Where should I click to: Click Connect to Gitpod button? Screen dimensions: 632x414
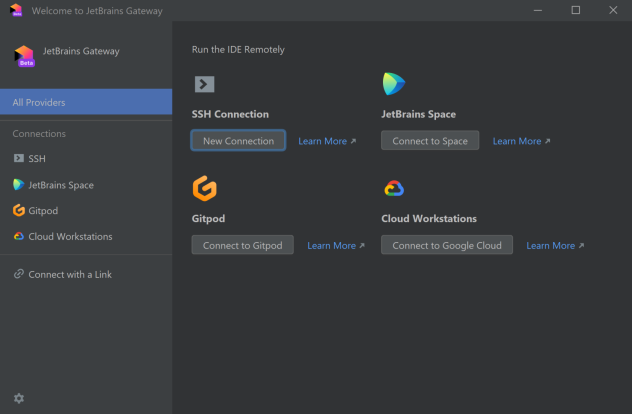[243, 245]
